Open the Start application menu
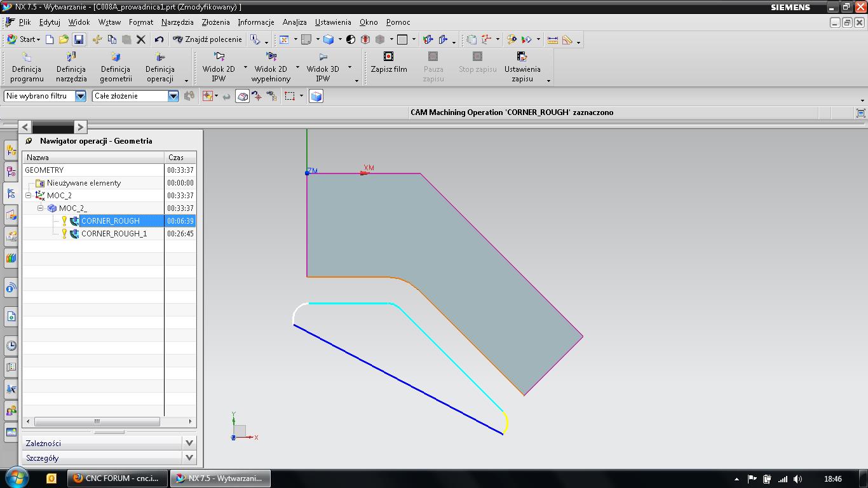This screenshot has width=868, height=488. coord(23,39)
